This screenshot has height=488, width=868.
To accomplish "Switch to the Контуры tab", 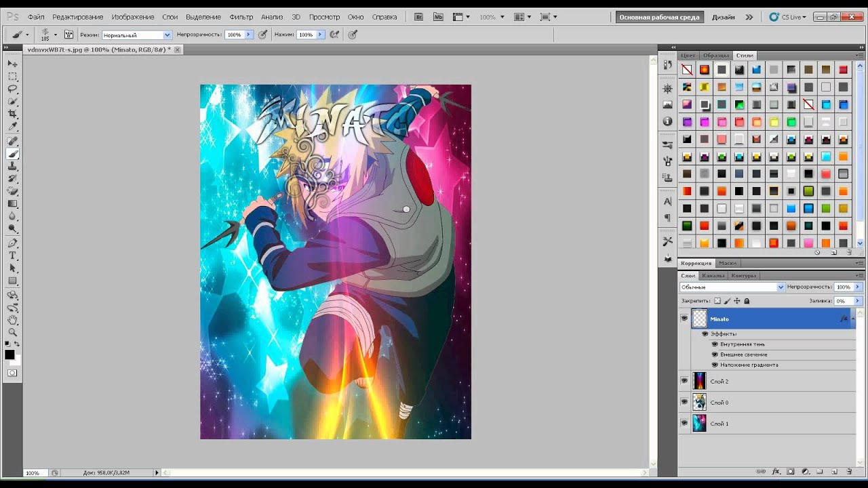I will (x=743, y=276).
